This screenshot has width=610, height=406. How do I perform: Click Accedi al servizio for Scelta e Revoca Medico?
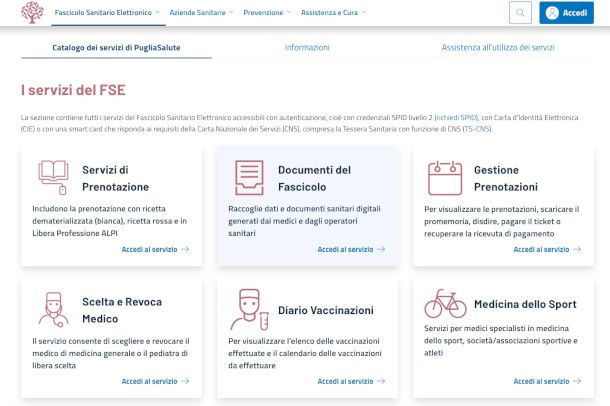[x=149, y=381]
